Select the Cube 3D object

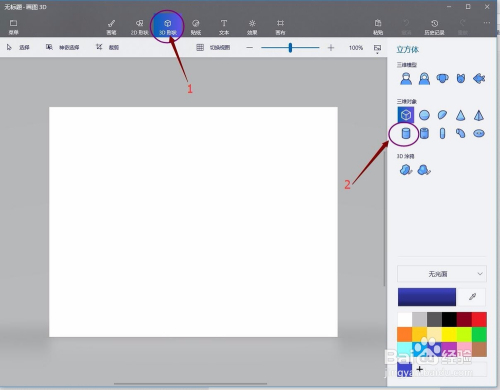(x=406, y=115)
